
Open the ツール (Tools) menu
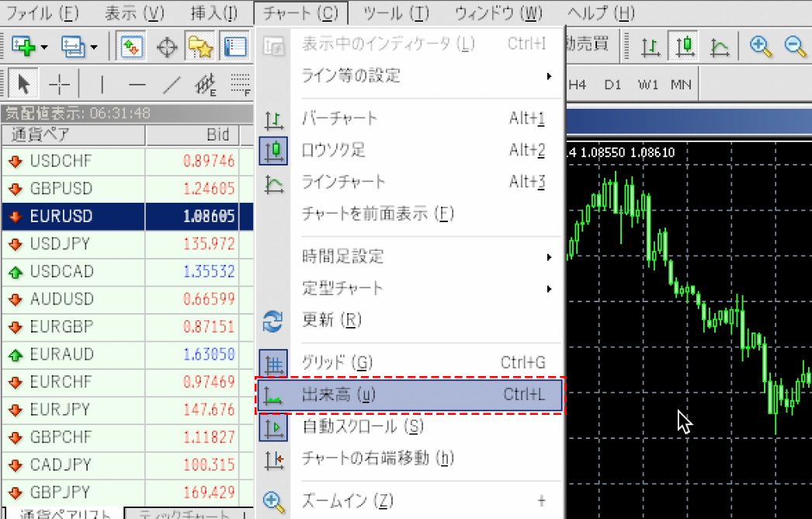pos(396,13)
